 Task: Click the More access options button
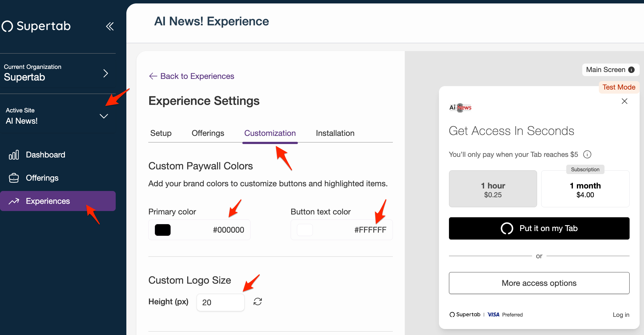click(x=539, y=283)
